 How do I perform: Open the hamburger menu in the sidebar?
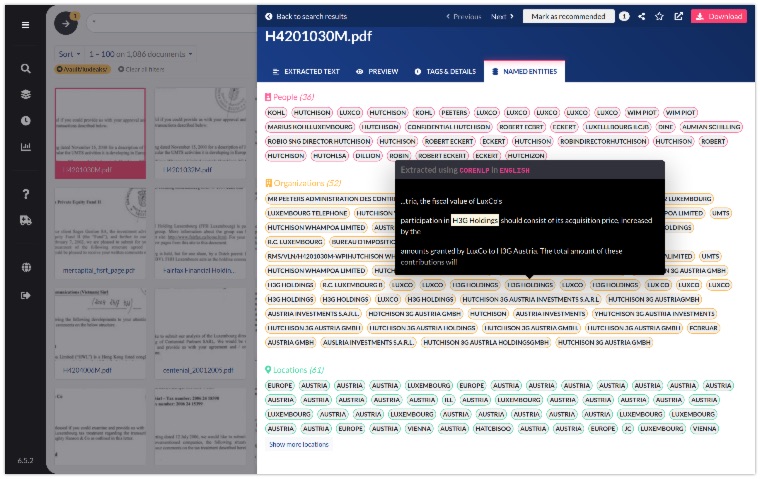coord(25,25)
